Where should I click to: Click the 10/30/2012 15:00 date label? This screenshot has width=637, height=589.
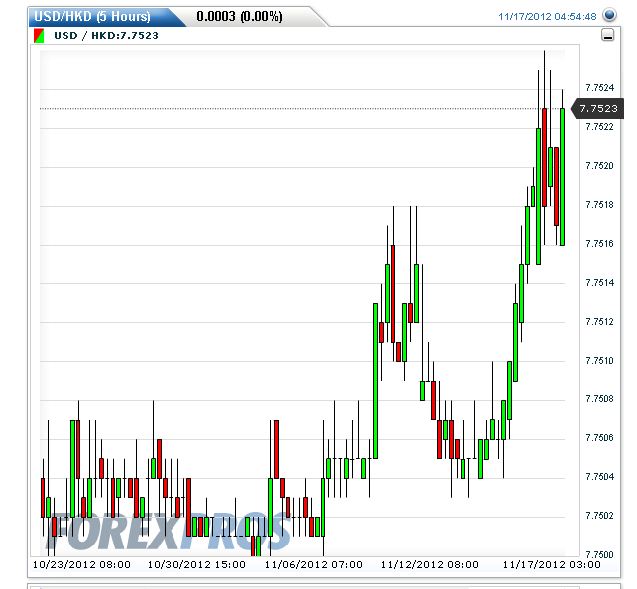click(x=197, y=565)
